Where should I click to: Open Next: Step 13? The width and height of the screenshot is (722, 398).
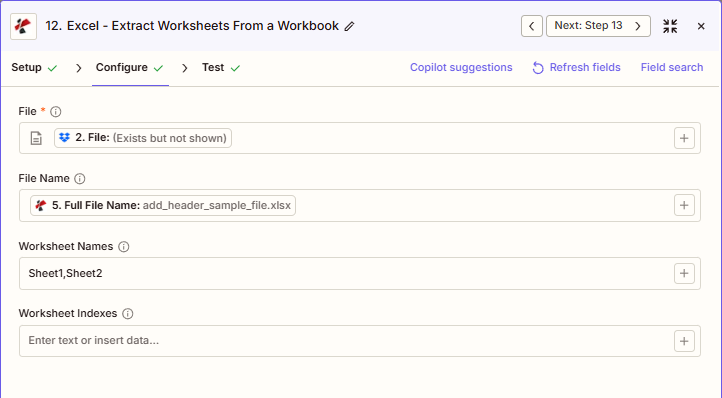tap(598, 26)
